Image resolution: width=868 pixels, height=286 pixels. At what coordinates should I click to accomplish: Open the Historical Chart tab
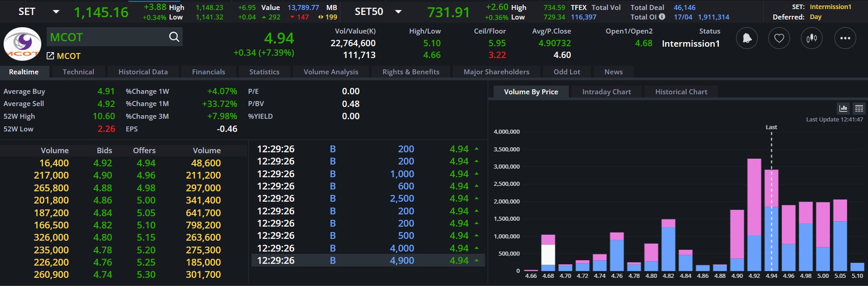(x=681, y=92)
